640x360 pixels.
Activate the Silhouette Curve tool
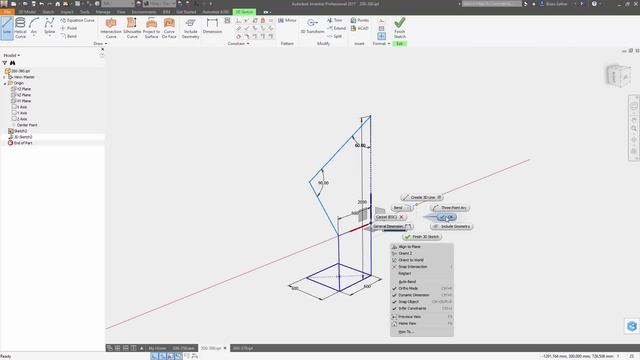pos(132,28)
